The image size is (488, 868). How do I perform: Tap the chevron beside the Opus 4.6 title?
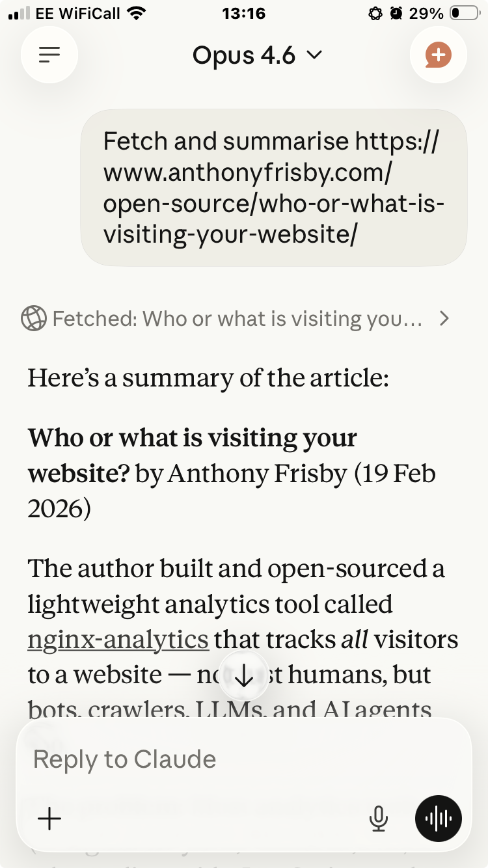coord(314,55)
